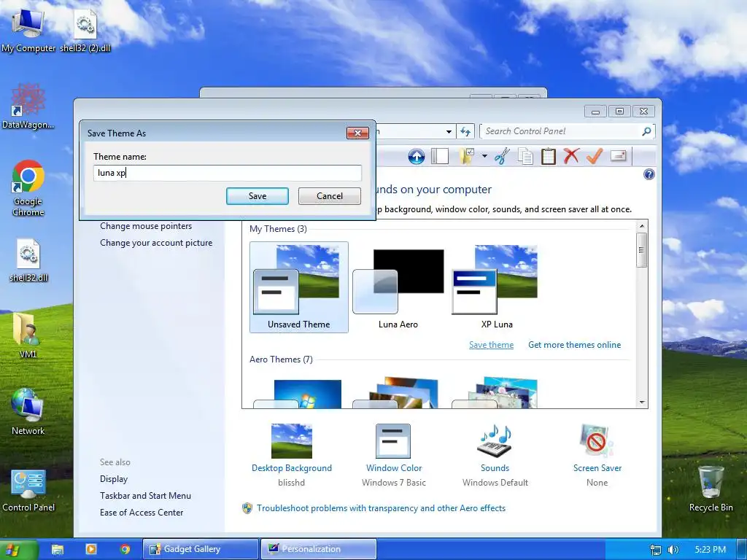
Task: Click the Save theme link
Action: coord(491,345)
